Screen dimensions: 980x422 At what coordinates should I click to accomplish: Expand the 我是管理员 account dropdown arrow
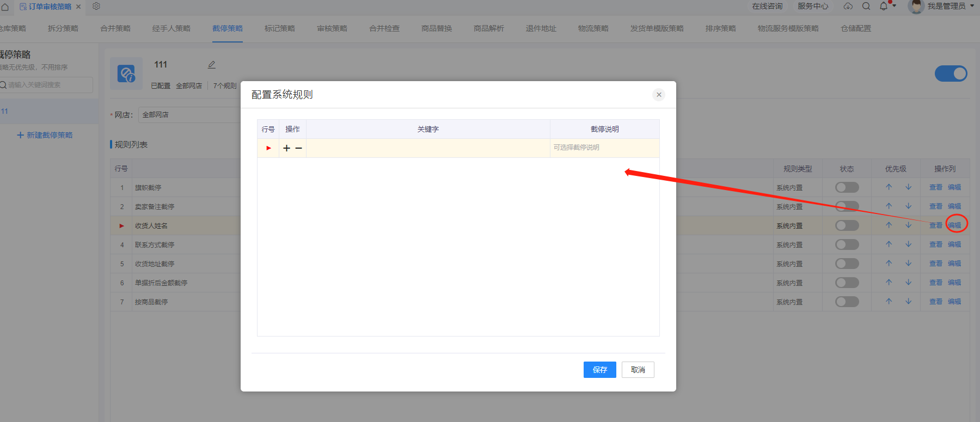point(972,6)
